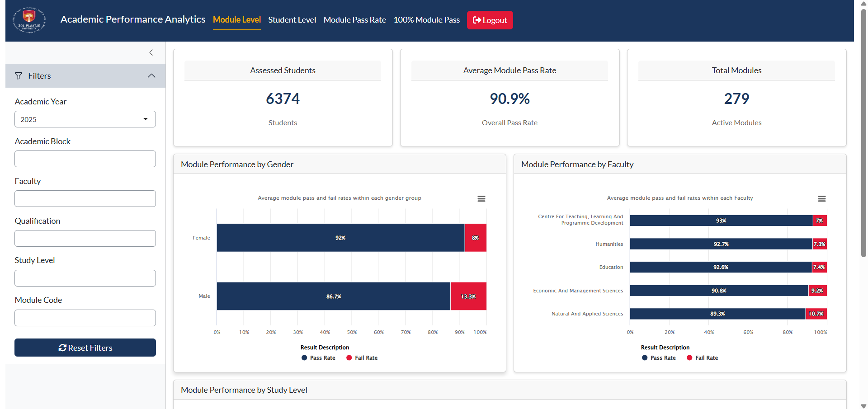Click the Module Code input field
The height and width of the screenshot is (409, 868).
(x=85, y=318)
